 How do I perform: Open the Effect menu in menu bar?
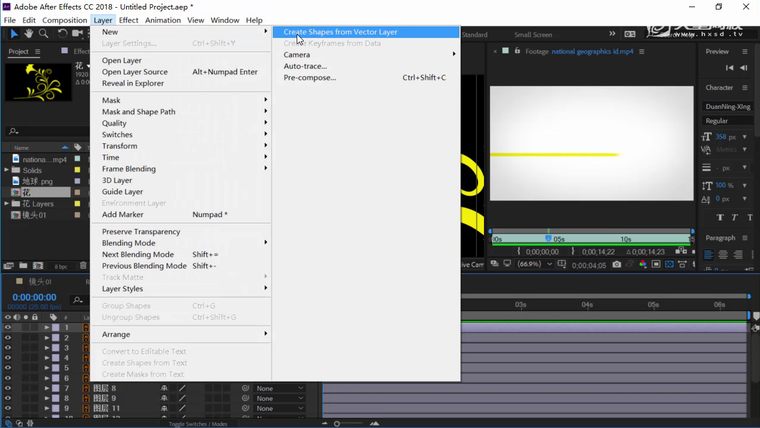129,20
